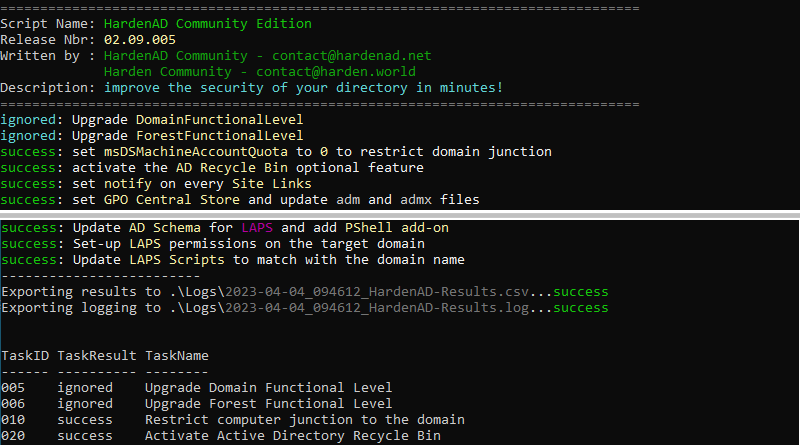This screenshot has height=445, width=800.
Task: Click the contact@harden.world email address
Action: pyautogui.click(x=336, y=71)
